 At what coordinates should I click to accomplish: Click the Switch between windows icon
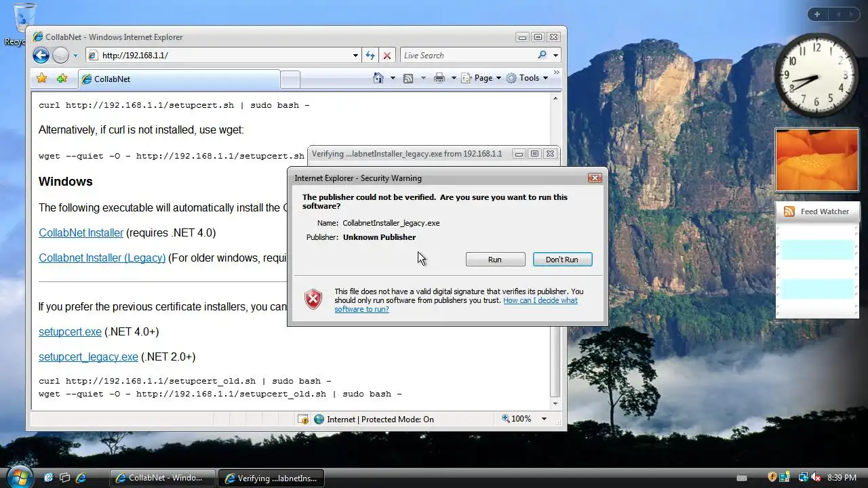point(65,478)
